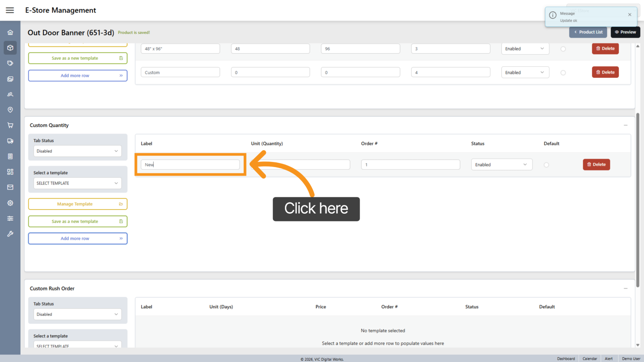Open Select Template dropdown in Custom Quantity
644x362 pixels.
coord(77,183)
